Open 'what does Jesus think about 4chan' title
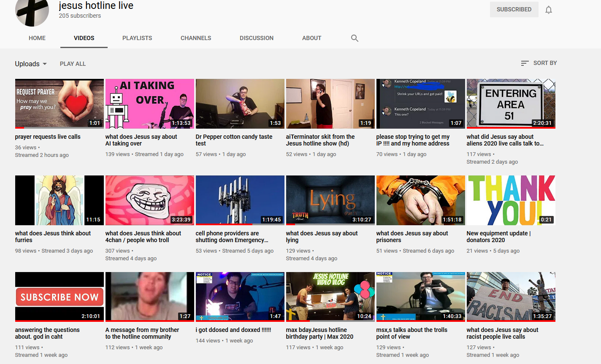The height and width of the screenshot is (364, 601). tap(143, 237)
